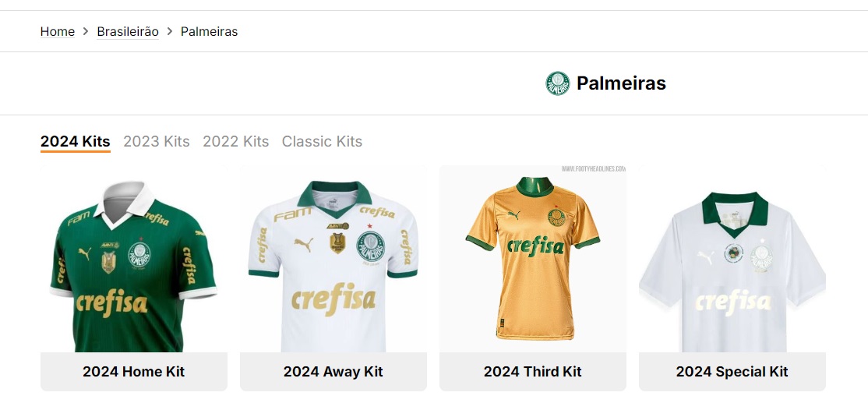Click the Palmeiras breadcrumb text
The height and width of the screenshot is (403, 868).
pyautogui.click(x=209, y=32)
